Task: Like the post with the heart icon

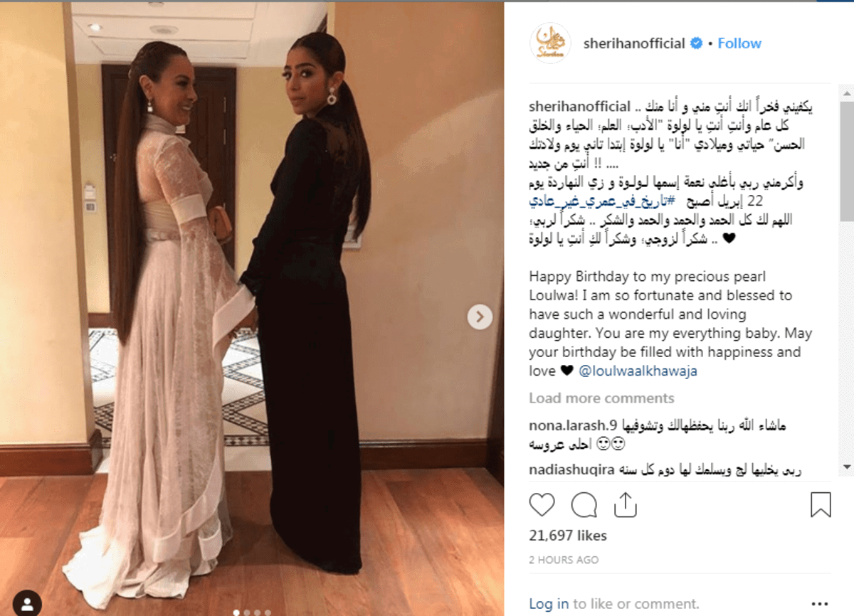Action: (x=542, y=505)
